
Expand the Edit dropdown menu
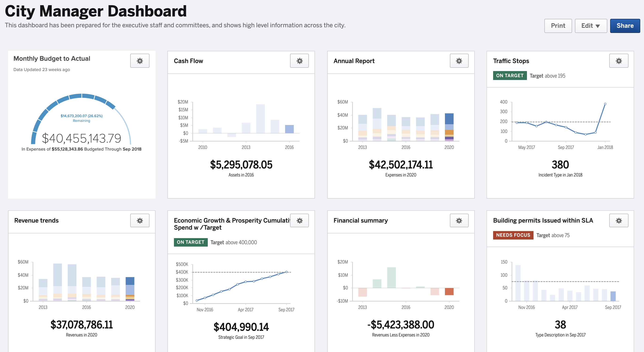pyautogui.click(x=591, y=26)
